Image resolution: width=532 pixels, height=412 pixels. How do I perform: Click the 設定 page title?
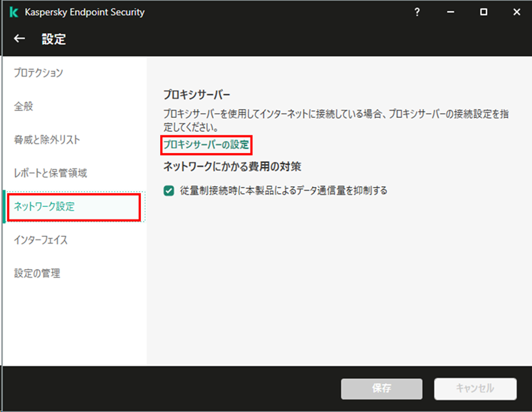[54, 39]
